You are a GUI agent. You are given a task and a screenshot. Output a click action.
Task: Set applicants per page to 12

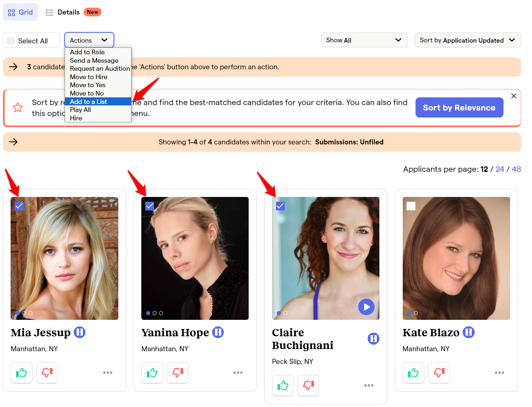[484, 169]
